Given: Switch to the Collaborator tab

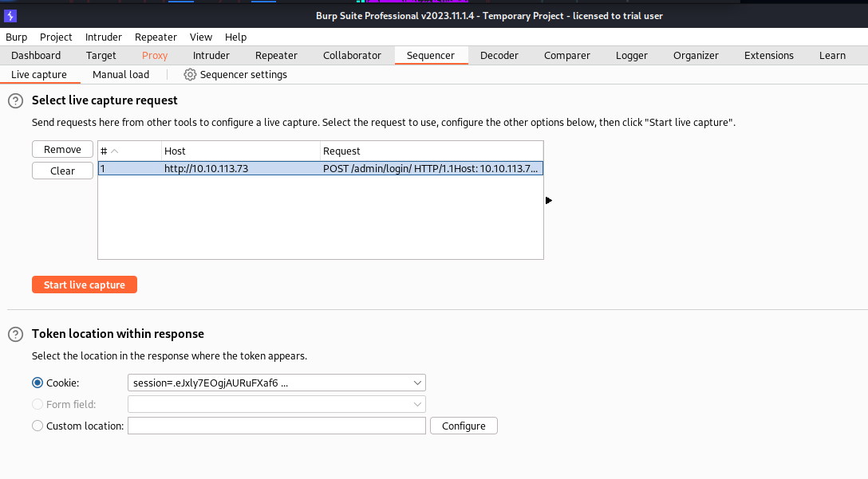Looking at the screenshot, I should pos(352,55).
